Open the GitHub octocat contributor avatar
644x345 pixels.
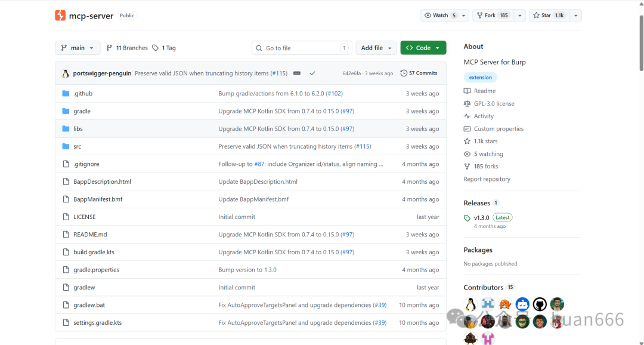tap(540, 304)
